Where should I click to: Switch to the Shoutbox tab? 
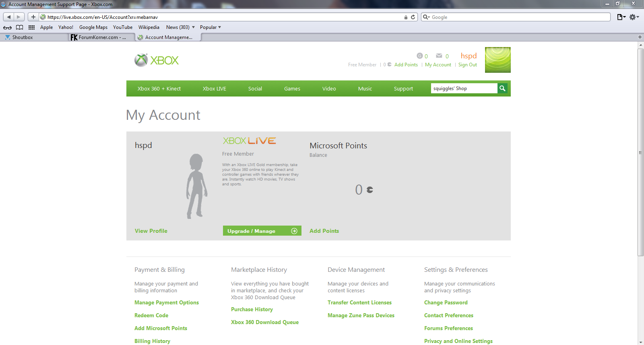click(34, 37)
